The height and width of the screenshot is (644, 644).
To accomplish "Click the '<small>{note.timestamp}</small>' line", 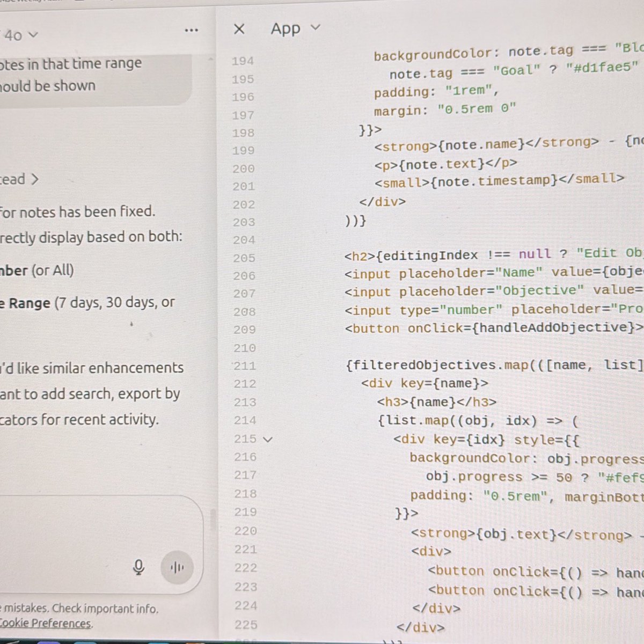I will [x=500, y=180].
